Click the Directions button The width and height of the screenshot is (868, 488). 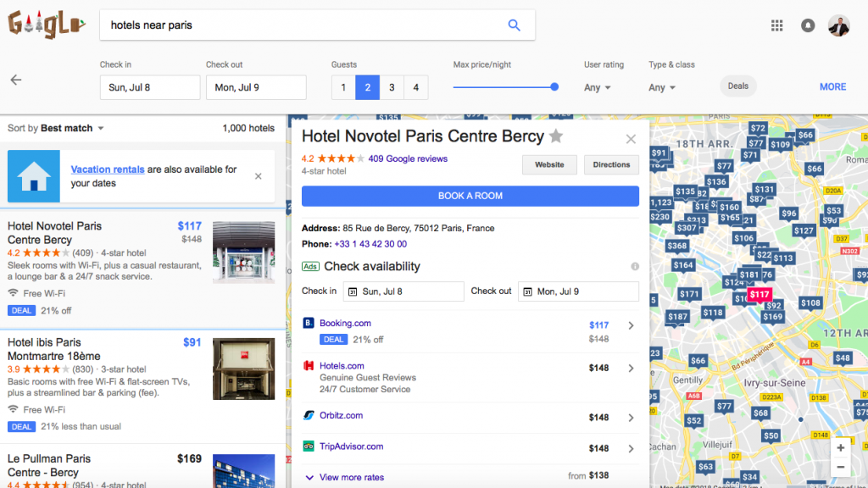[611, 165]
